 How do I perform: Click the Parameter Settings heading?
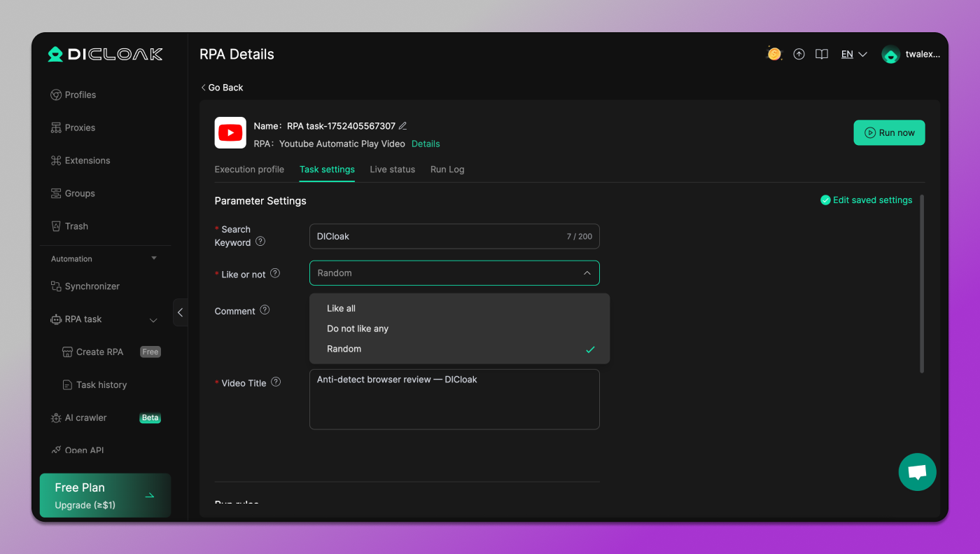tap(260, 201)
